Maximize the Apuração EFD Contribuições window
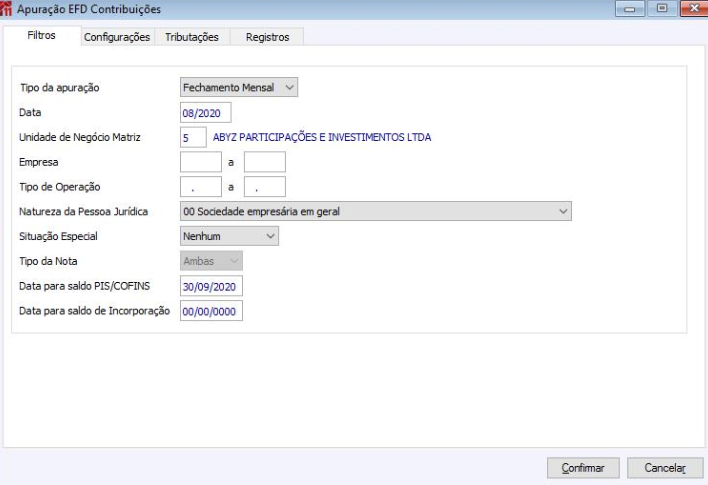Image resolution: width=708 pixels, height=485 pixels. click(661, 9)
